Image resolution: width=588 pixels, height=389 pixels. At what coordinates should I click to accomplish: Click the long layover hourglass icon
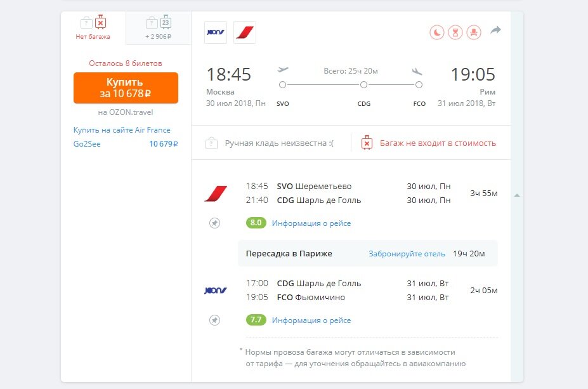(455, 32)
